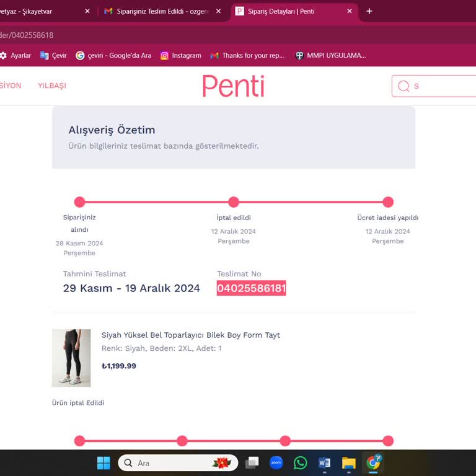
Task: Click the MMPI shield bookmark icon
Action: 299,56
